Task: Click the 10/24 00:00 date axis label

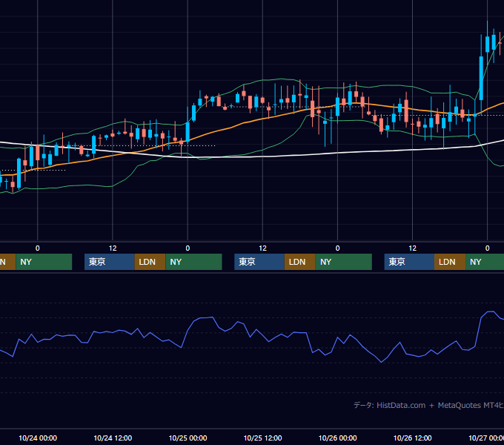Action: click(x=38, y=438)
